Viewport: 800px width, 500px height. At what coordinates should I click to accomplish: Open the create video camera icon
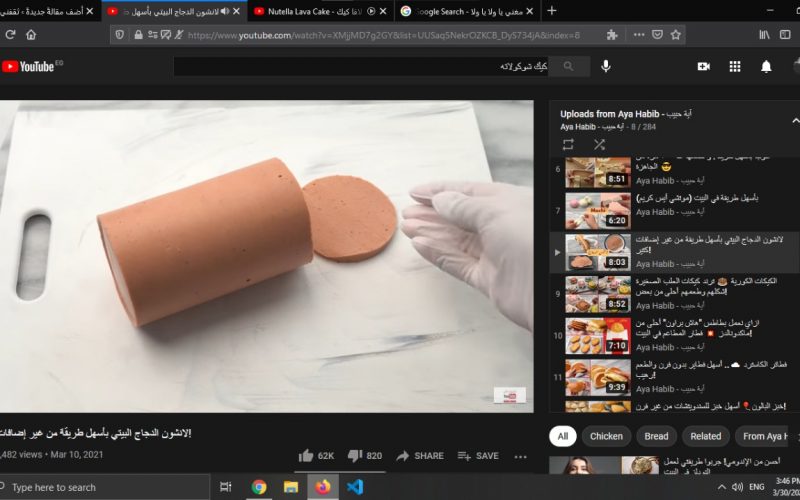704,66
